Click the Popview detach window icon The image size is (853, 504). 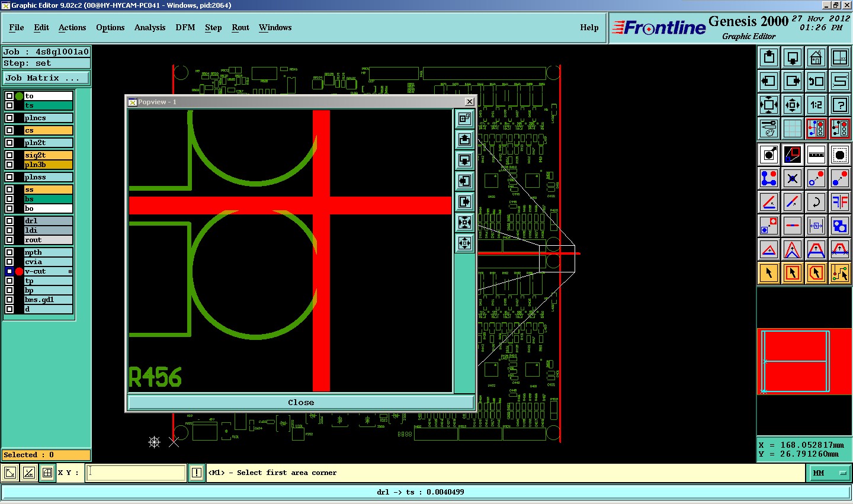465,119
